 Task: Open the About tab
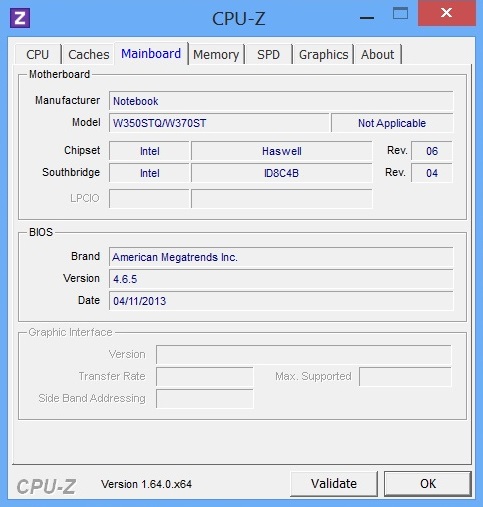tap(377, 54)
